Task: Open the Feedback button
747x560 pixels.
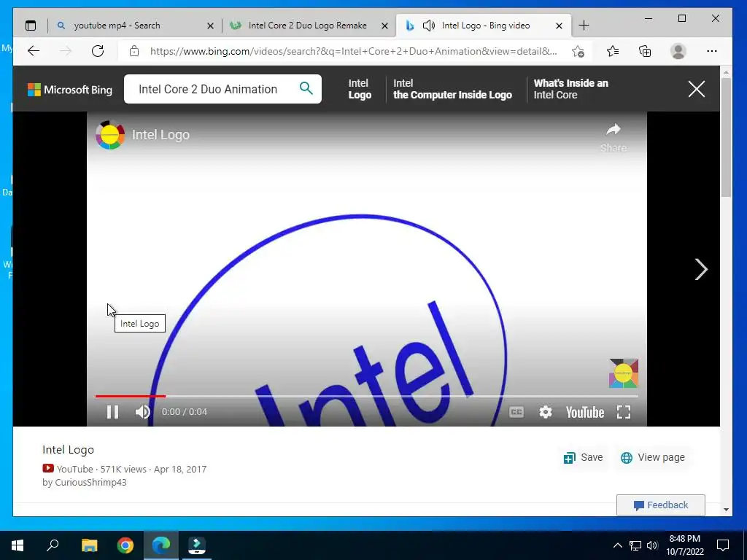Action: click(x=661, y=505)
